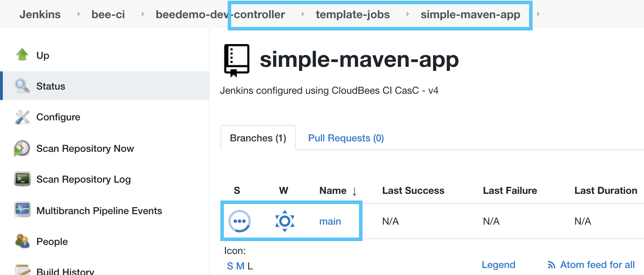The width and height of the screenshot is (644, 275).
Task: Sort table by Name column
Action: point(338,191)
